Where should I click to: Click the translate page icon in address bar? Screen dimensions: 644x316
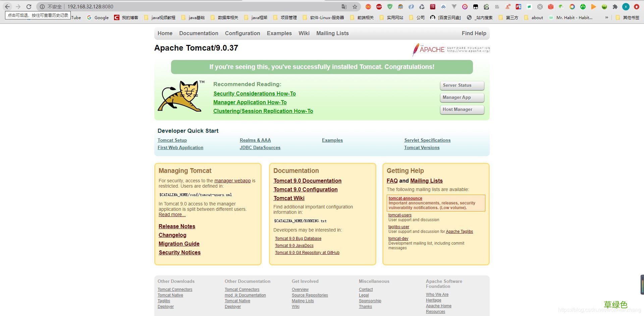pos(344,7)
